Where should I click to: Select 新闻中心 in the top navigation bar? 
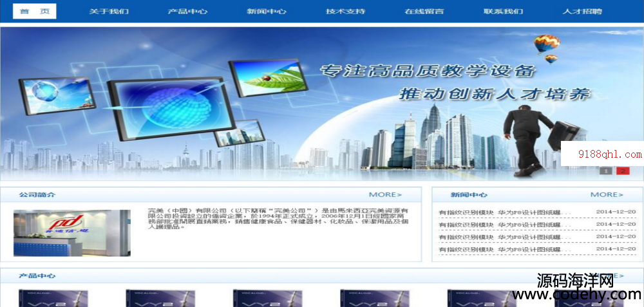click(267, 11)
